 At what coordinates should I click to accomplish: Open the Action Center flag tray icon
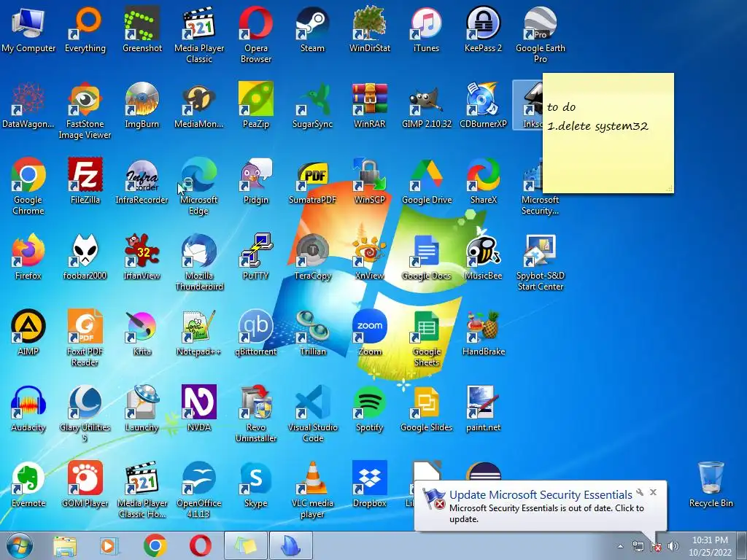click(x=655, y=546)
